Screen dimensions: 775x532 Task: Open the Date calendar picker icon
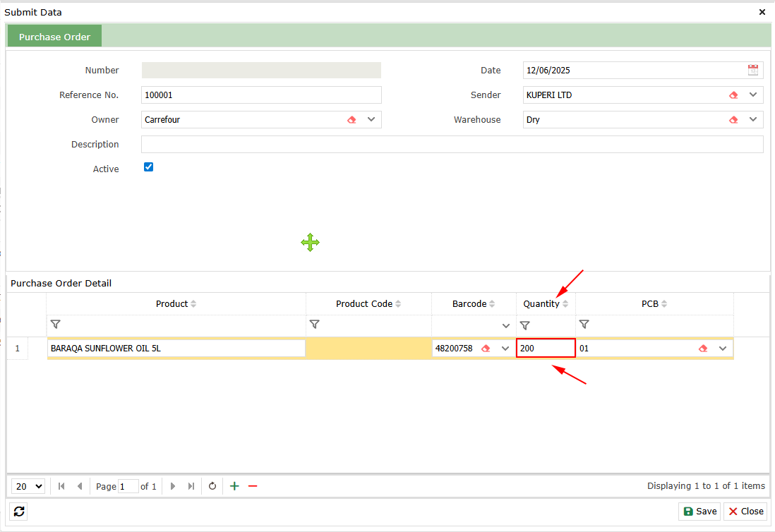(753, 70)
